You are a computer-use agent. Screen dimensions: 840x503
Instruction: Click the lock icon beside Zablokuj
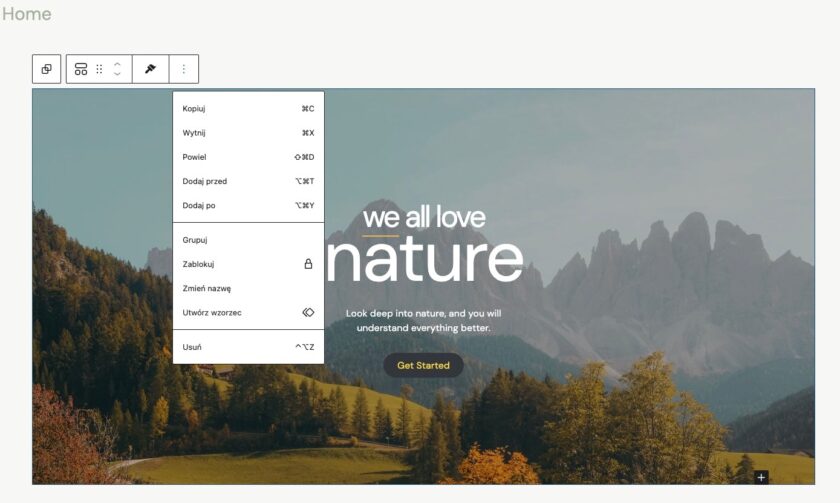click(308, 264)
